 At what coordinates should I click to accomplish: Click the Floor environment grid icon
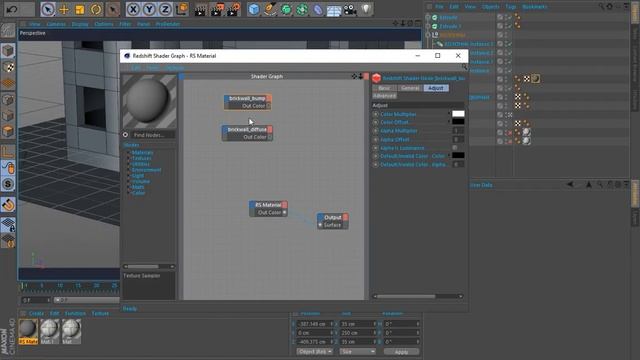[334, 10]
